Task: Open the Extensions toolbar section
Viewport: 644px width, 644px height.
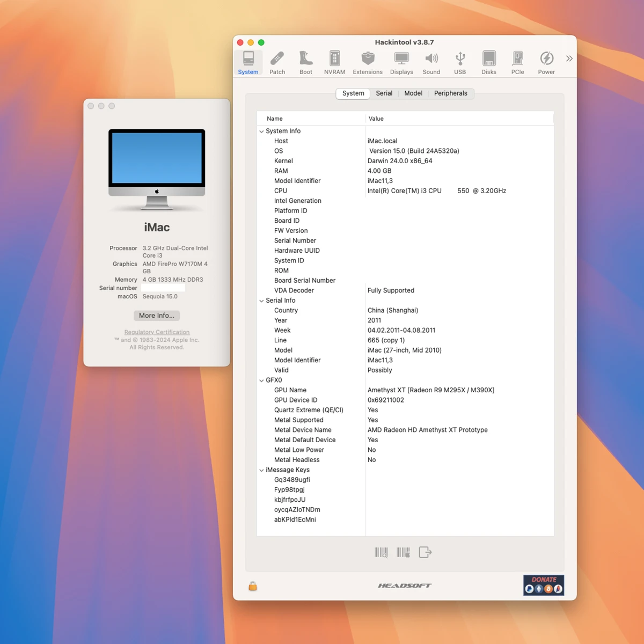Action: point(368,62)
